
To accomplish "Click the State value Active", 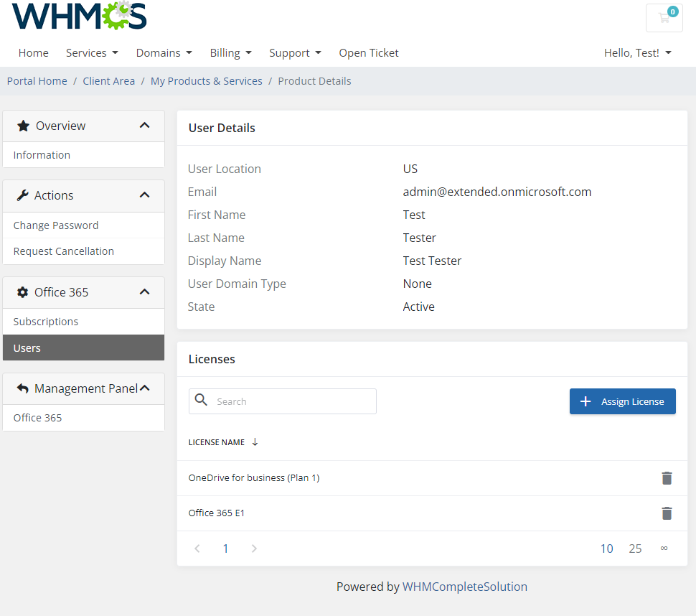I will point(418,307).
